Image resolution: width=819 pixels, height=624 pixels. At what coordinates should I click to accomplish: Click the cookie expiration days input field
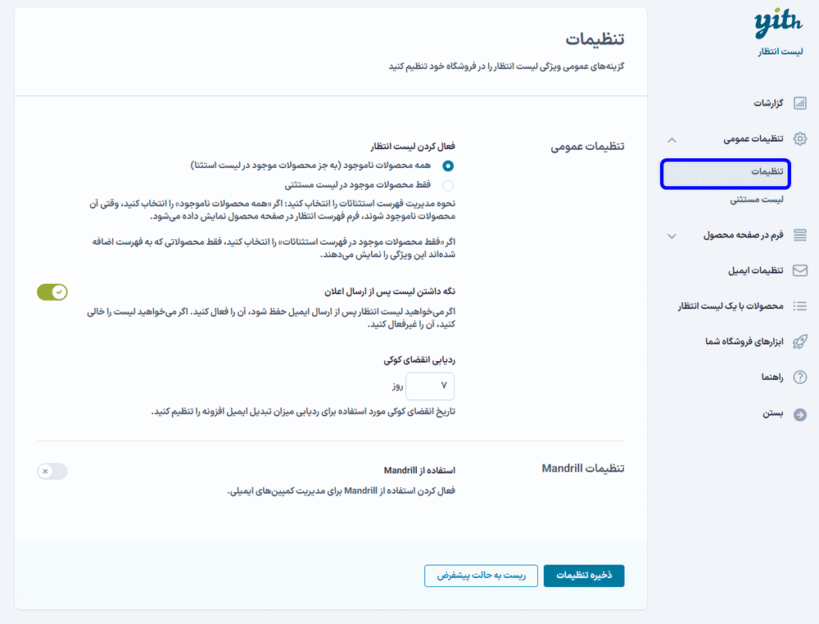click(x=430, y=386)
